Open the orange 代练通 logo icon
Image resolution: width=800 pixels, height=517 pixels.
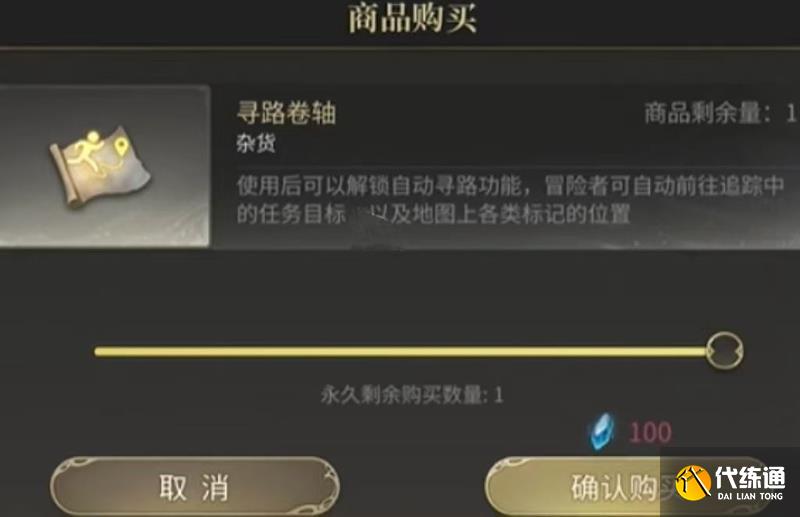(x=693, y=482)
